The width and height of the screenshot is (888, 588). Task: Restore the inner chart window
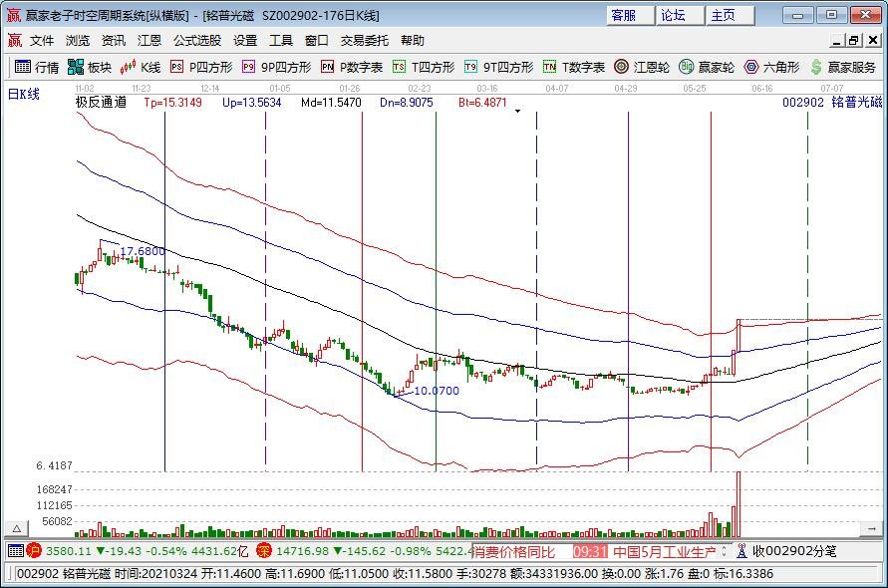tap(854, 40)
